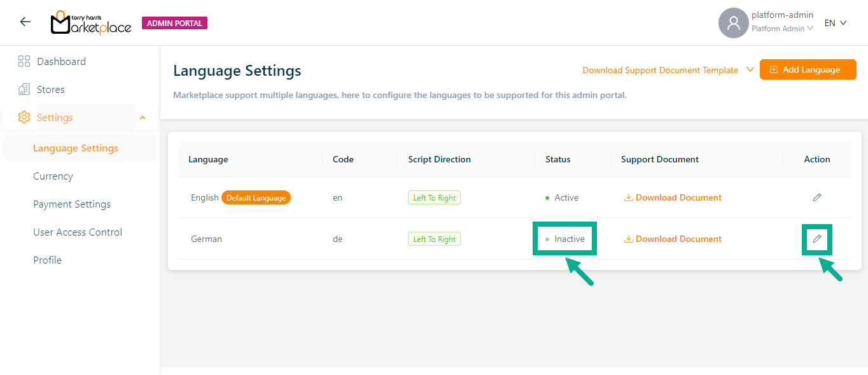Viewport: 868px width, 375px height.
Task: Collapse the Settings menu chevron
Action: [143, 118]
